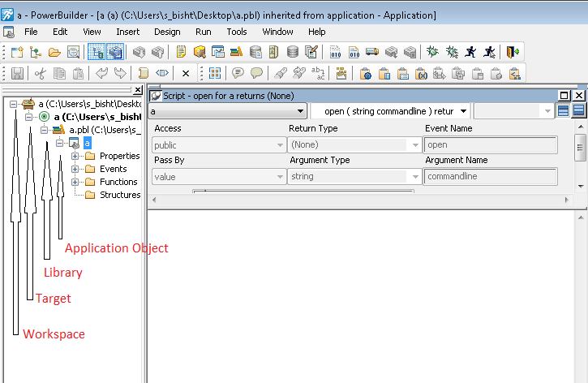Click the last Paste Statement clipboard icon
588x383 pixels.
[514, 73]
